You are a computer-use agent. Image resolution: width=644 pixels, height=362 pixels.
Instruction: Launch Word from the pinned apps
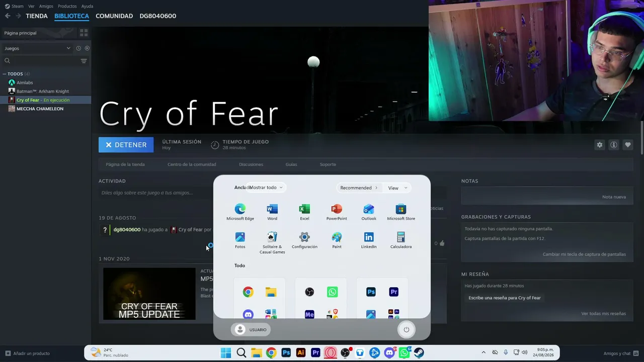(272, 212)
